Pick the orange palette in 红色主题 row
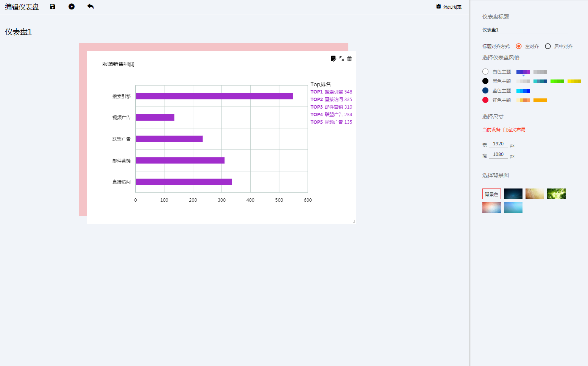 coord(540,100)
